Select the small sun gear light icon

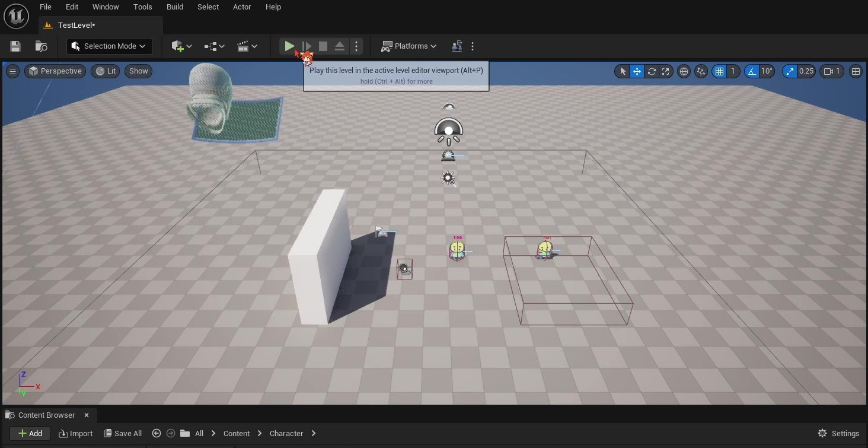448,178
